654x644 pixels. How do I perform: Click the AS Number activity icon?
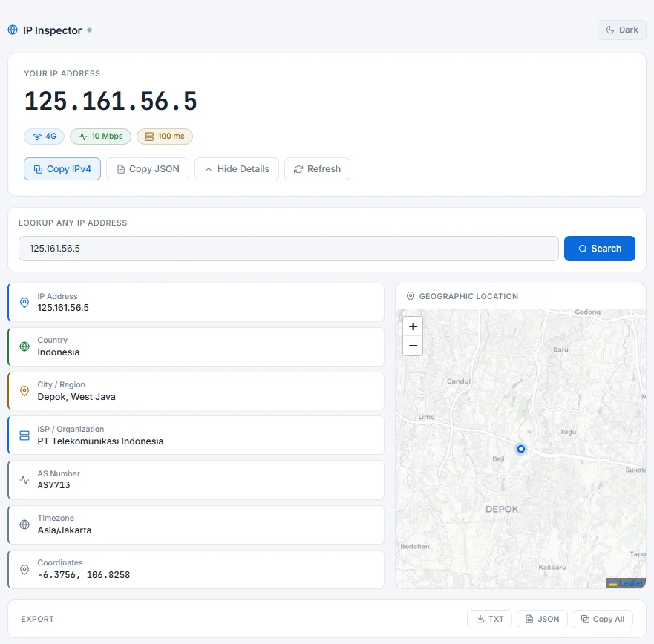point(24,480)
